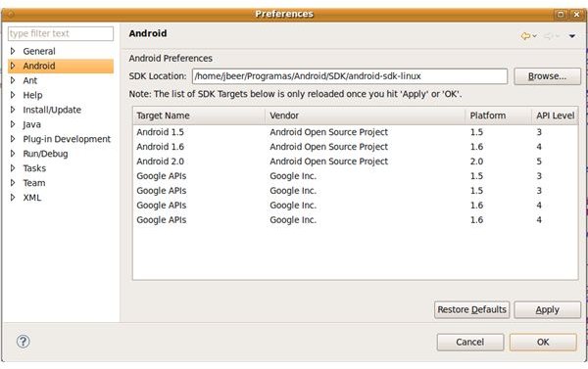
Task: Open Run/Debug preferences category
Action: click(45, 154)
